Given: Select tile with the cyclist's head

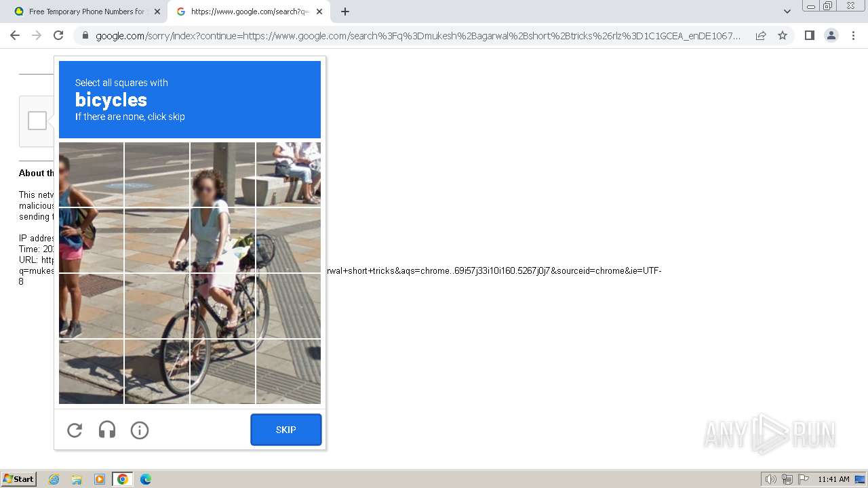Looking at the screenshot, I should [x=222, y=174].
